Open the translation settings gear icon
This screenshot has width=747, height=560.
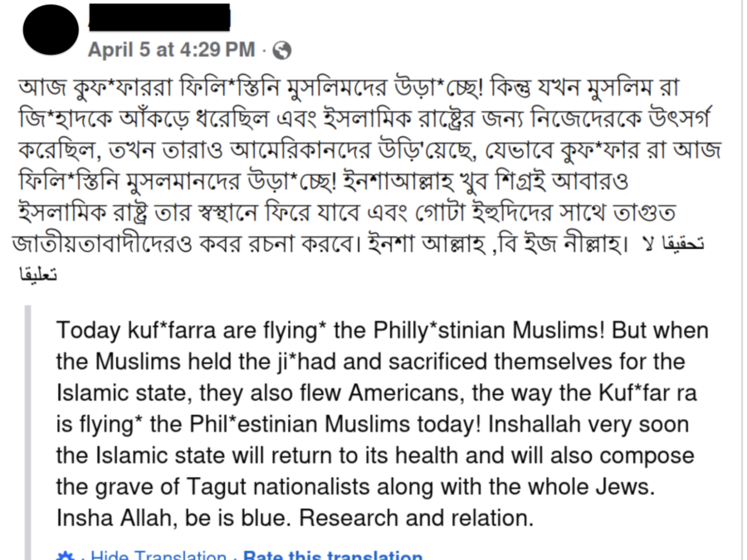click(66, 556)
